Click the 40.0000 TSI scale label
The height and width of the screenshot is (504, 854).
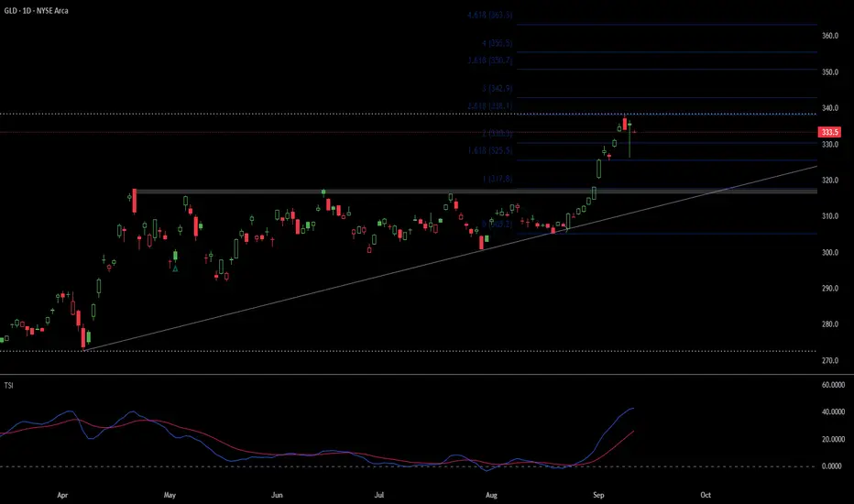pos(833,412)
